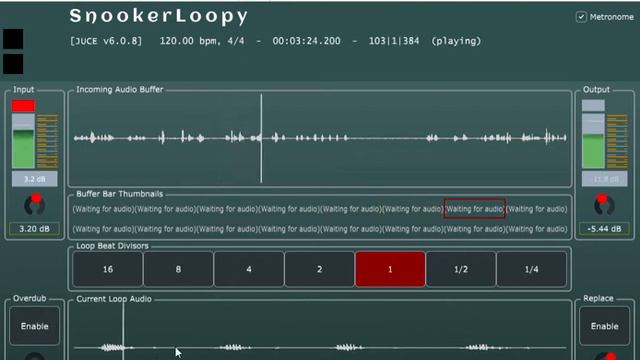
Task: Click the Incoming Audio Buffer waveform
Action: (320, 138)
